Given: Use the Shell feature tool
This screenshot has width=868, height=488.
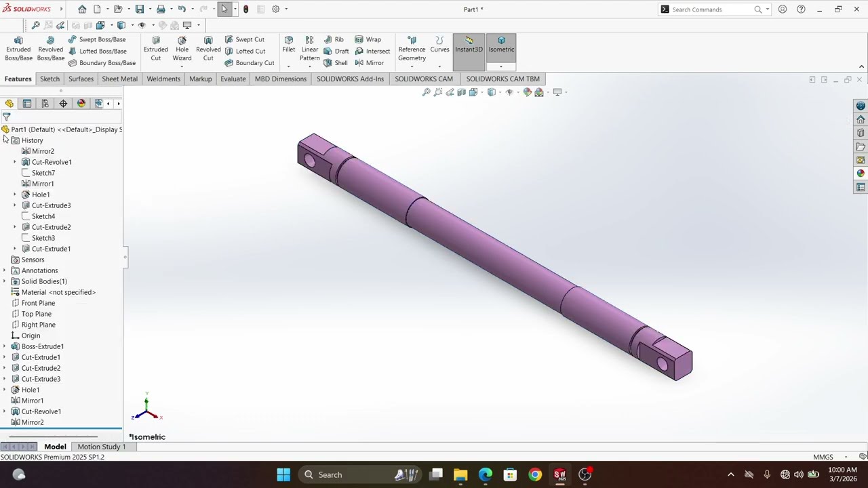Looking at the screenshot, I should tap(336, 63).
